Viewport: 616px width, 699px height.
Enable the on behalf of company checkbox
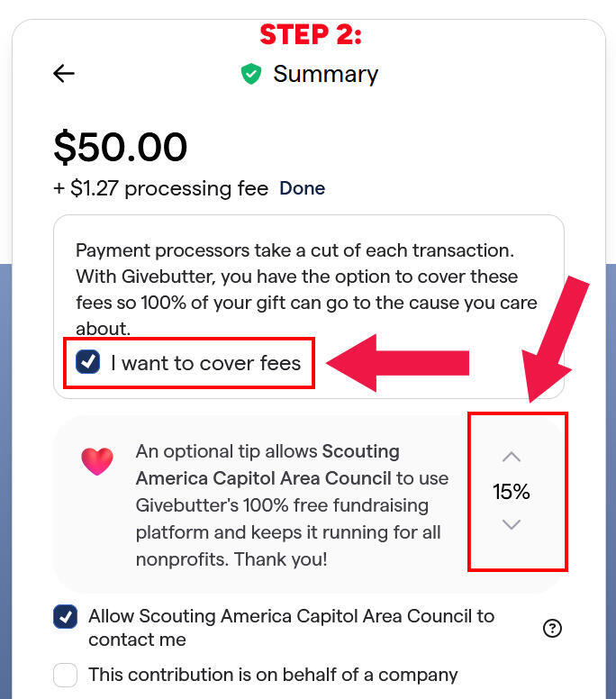click(65, 675)
